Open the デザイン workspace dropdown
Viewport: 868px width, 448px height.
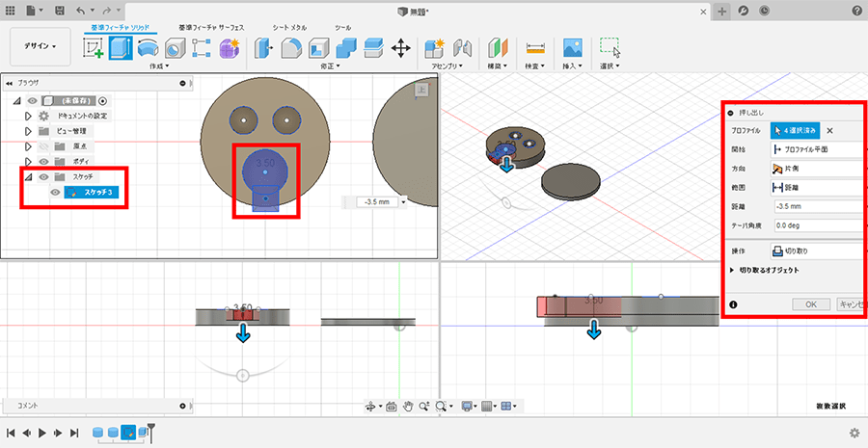coord(40,46)
